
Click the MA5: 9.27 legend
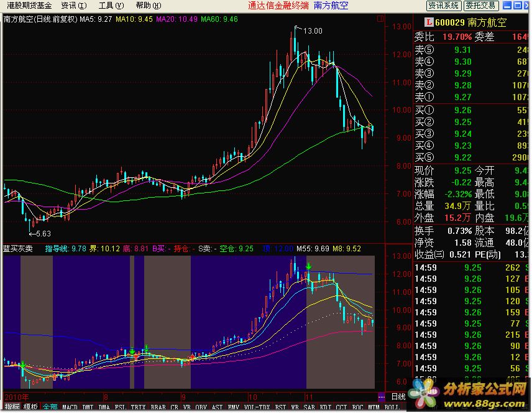pyautogui.click(x=96, y=19)
